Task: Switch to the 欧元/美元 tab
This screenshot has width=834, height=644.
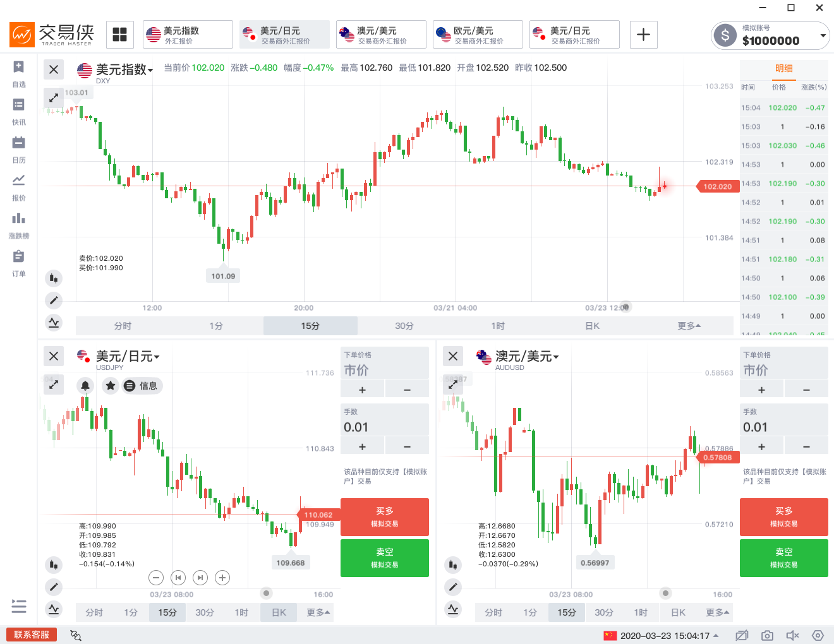Action: point(478,35)
